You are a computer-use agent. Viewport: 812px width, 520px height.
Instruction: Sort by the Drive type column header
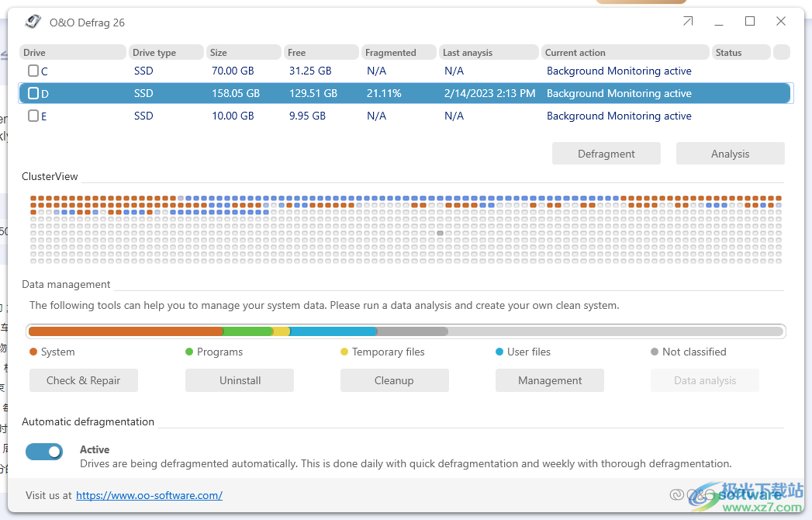(166, 52)
